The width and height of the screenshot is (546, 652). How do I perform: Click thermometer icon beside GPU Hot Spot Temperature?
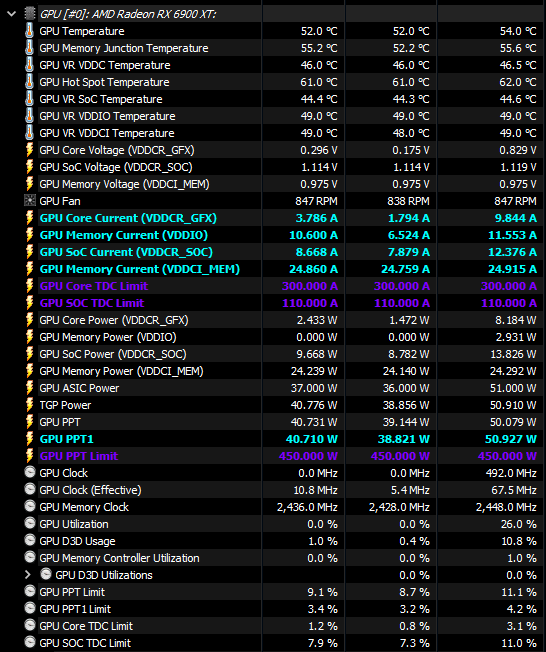(x=30, y=82)
